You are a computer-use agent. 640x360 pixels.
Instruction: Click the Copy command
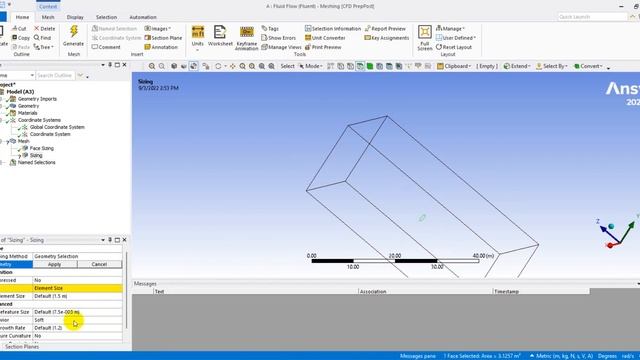tap(20, 38)
